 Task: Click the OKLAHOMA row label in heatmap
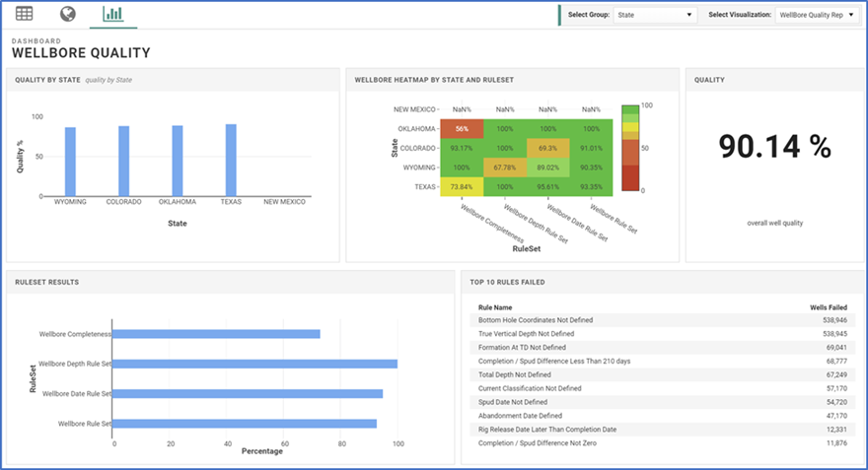click(416, 129)
